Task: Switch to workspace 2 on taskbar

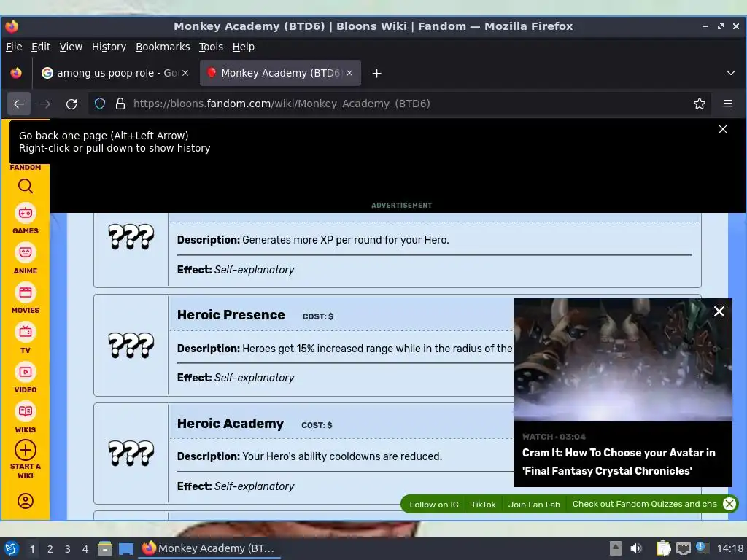Action: (x=50, y=549)
